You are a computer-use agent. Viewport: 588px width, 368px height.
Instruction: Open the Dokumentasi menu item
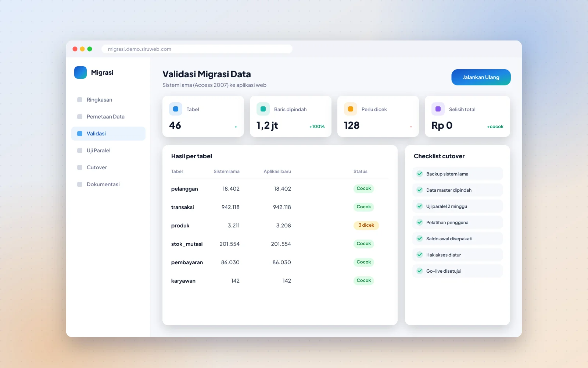(108, 184)
